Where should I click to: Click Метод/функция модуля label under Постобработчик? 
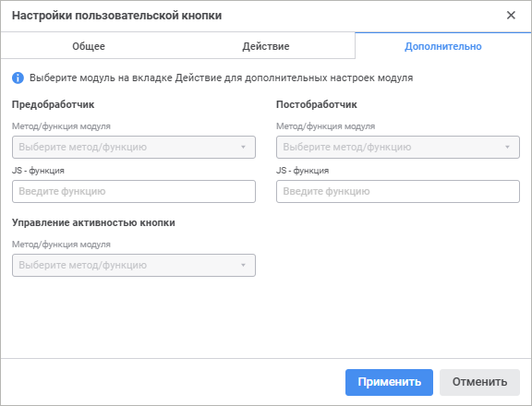pos(325,126)
